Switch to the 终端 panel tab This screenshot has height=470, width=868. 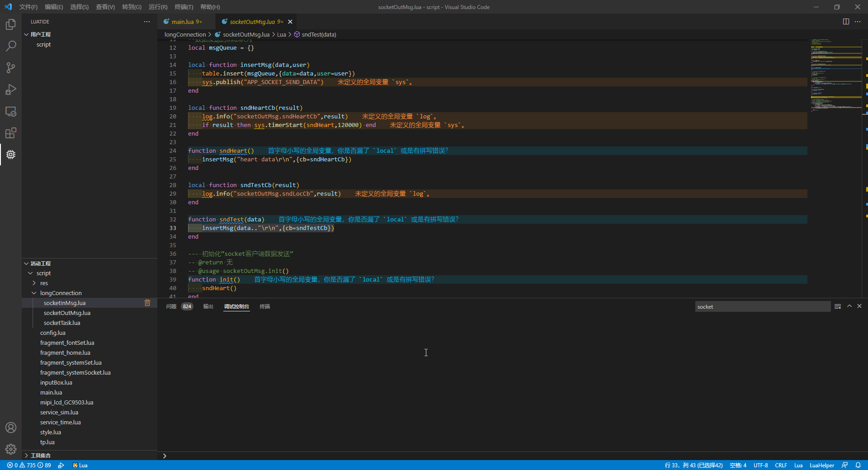point(265,306)
